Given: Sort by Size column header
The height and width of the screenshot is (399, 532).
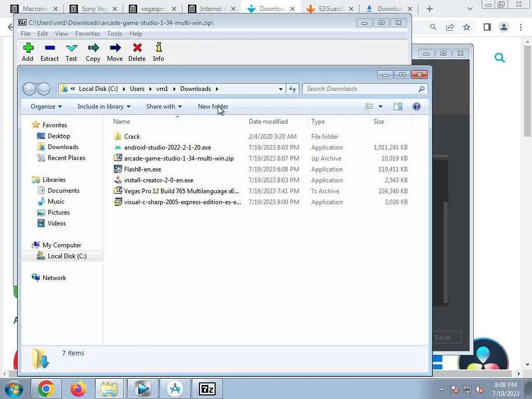Looking at the screenshot, I should 379,122.
